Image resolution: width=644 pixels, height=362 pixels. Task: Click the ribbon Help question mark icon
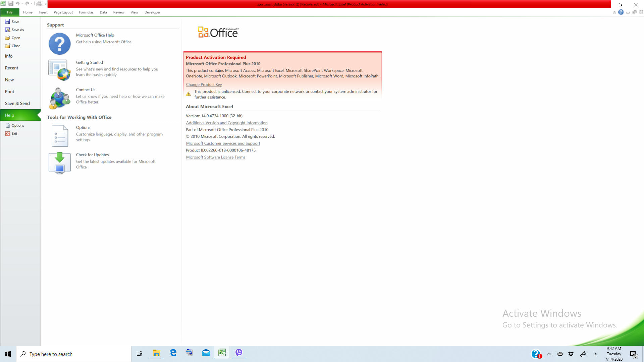(621, 12)
